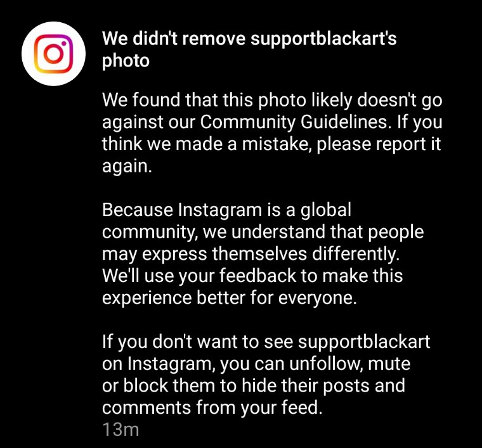482x448 pixels.
Task: Tap the word "photo" in the notification title
Action: point(126,61)
